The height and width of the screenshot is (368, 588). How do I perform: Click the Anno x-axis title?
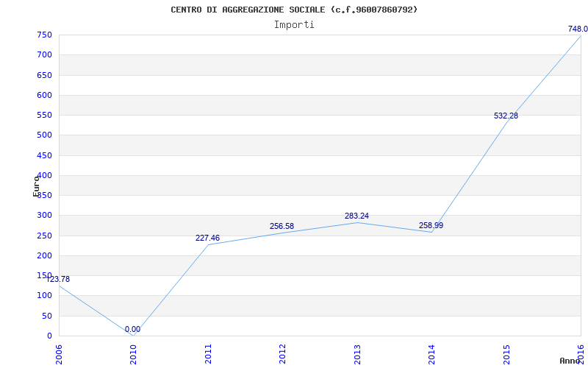click(x=570, y=361)
